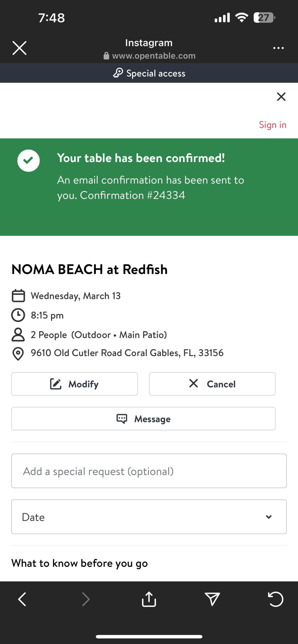Open the share sheet icon

(x=149, y=599)
